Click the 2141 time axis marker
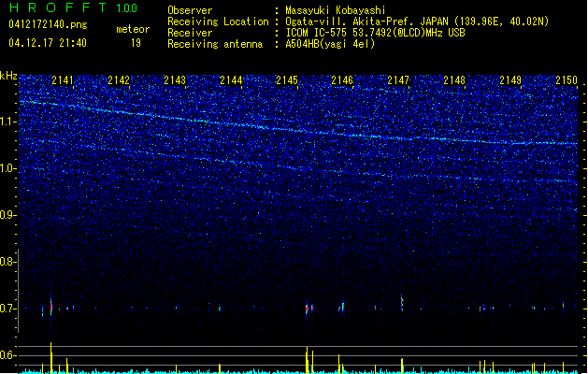Viewport: 588px width, 374px height. tap(63, 80)
